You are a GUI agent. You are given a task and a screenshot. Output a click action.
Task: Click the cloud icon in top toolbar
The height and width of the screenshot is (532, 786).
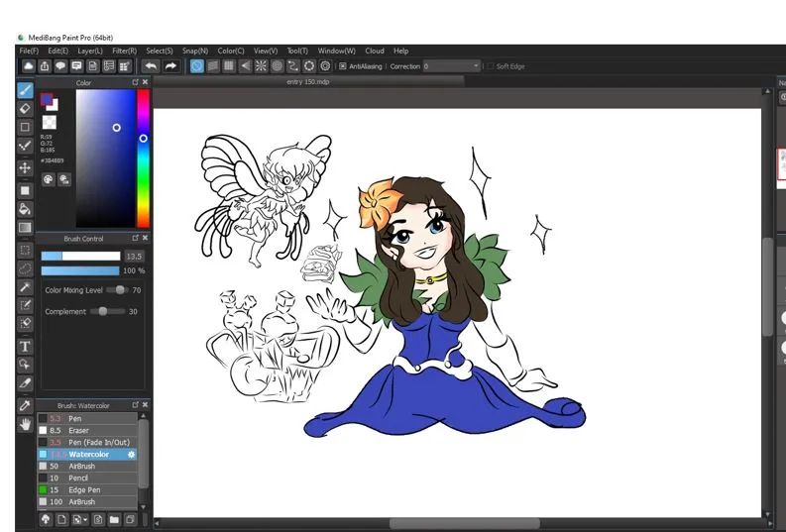[29, 66]
